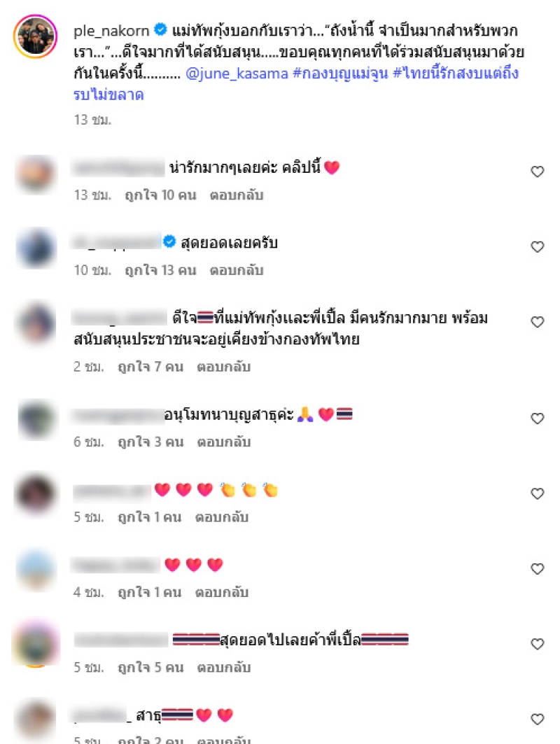Reply to the "อนุโมทนาบุญสาธุค่ะ" comment
The height and width of the screenshot is (744, 560).
click(x=223, y=442)
